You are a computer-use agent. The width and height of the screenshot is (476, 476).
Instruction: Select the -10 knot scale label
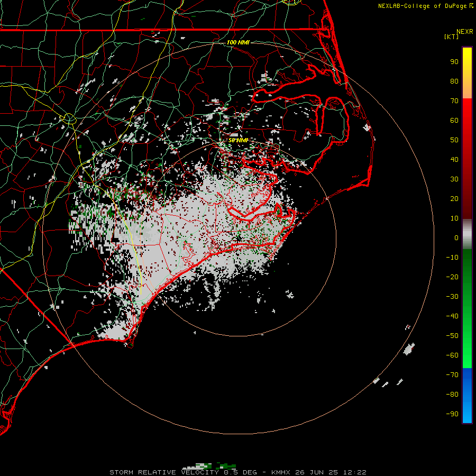pyautogui.click(x=452, y=258)
